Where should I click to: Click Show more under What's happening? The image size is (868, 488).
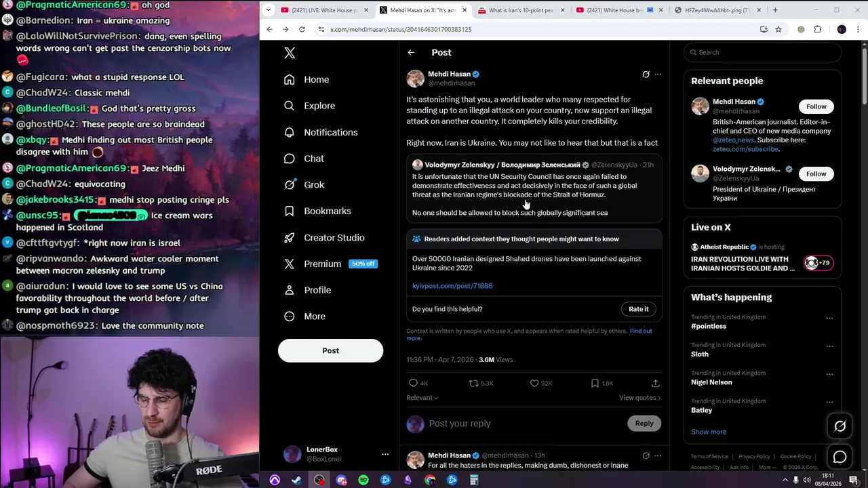point(709,432)
